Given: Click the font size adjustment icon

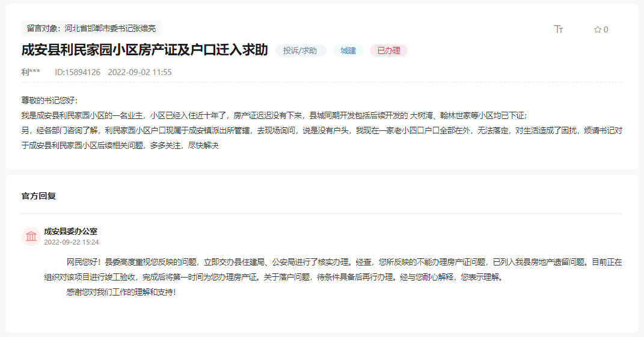Looking at the screenshot, I should [559, 29].
